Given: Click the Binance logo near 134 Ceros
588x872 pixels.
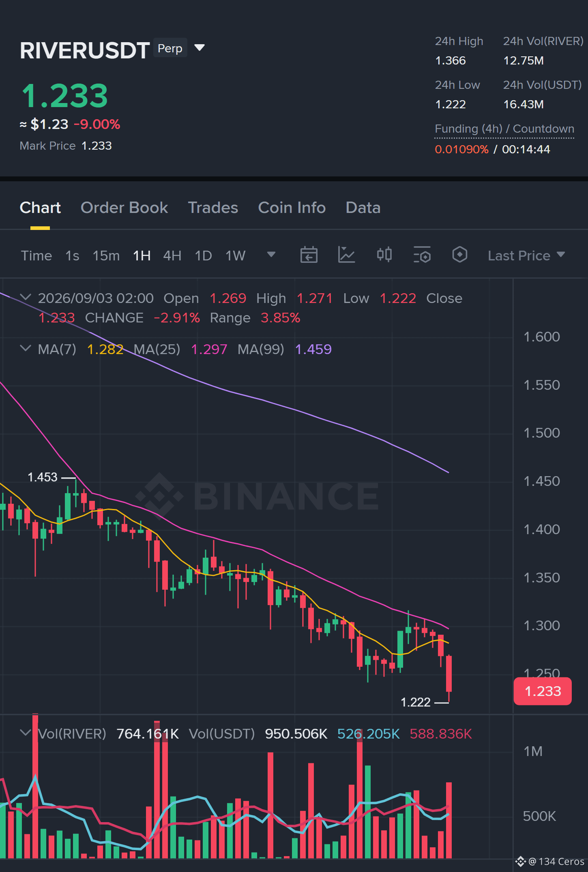Looking at the screenshot, I should [520, 861].
